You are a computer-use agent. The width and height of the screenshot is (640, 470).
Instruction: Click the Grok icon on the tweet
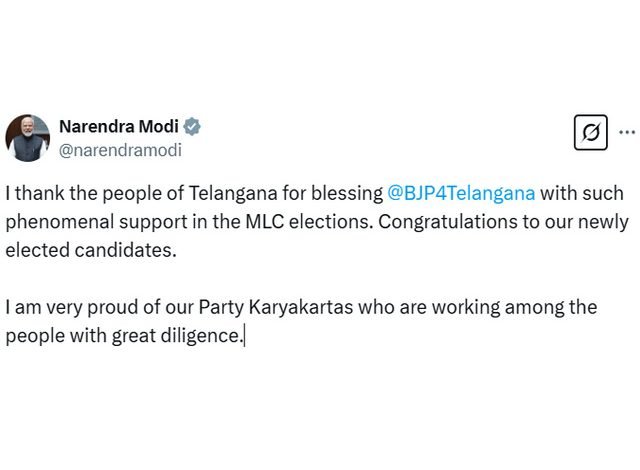(x=590, y=132)
